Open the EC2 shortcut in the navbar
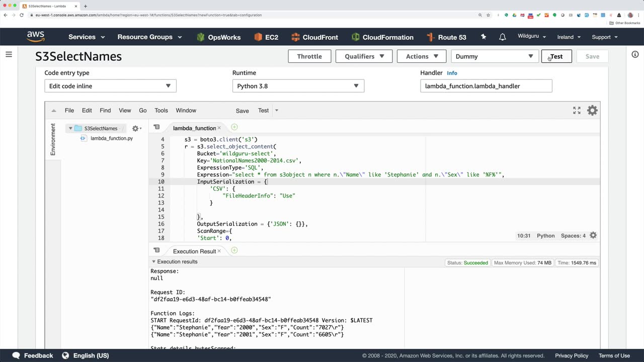This screenshot has width=644, height=362. pos(266,37)
